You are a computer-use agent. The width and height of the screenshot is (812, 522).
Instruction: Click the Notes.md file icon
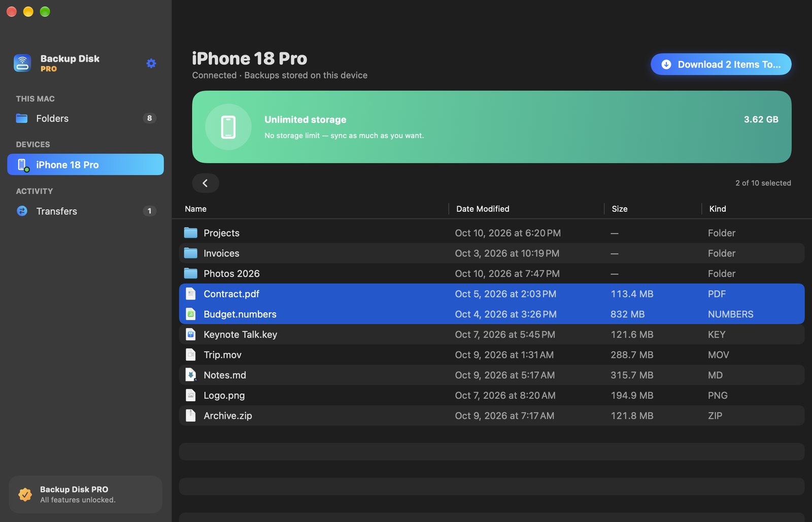(191, 375)
